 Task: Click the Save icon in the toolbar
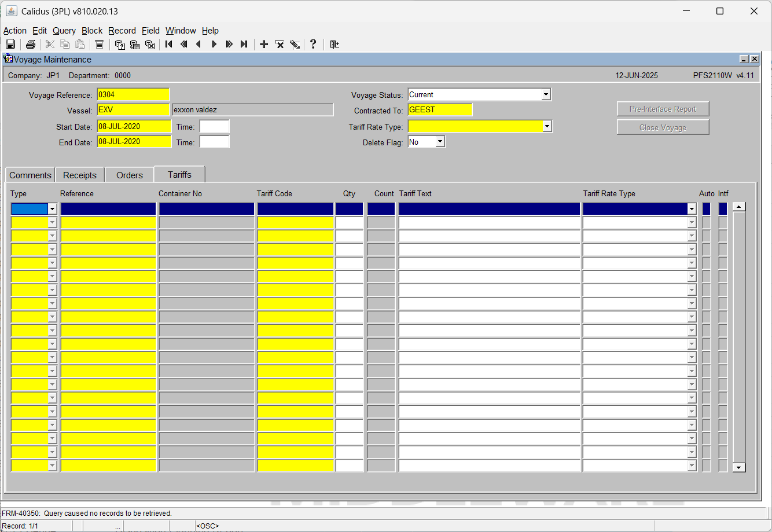[10, 44]
